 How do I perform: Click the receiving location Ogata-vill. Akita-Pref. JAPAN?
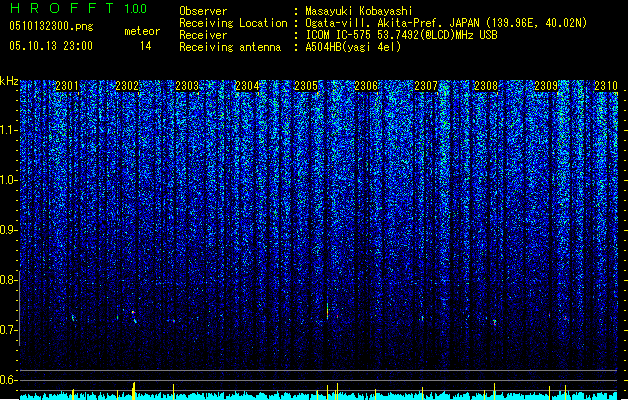click(x=392, y=23)
